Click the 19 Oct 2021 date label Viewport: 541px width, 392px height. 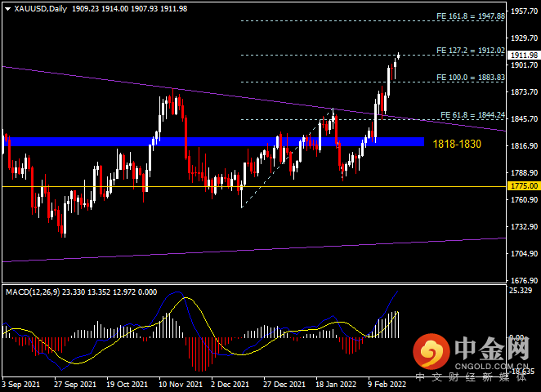(x=127, y=384)
